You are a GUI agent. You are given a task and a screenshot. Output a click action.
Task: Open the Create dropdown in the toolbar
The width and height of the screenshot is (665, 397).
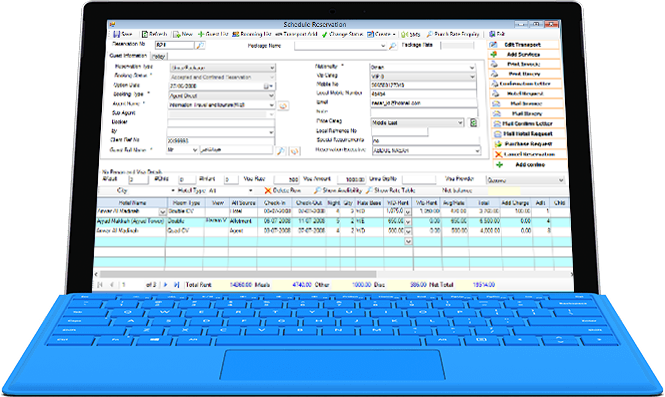click(x=381, y=34)
